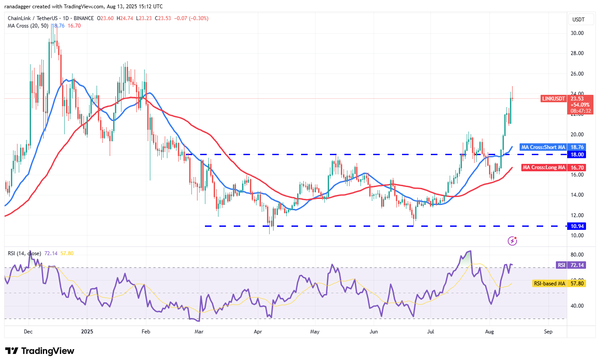The width and height of the screenshot is (600, 364).
Task: Click the purple lightning event marker icon
Action: point(513,241)
